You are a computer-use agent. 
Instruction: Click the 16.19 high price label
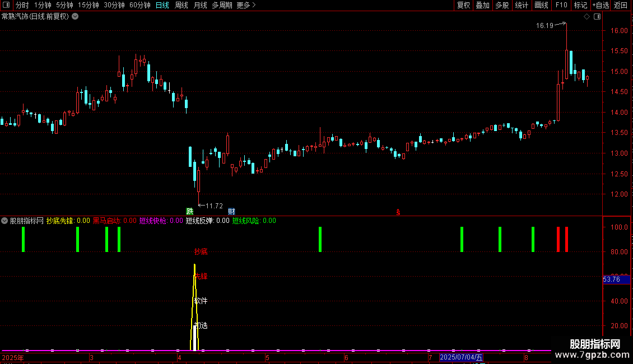544,26
